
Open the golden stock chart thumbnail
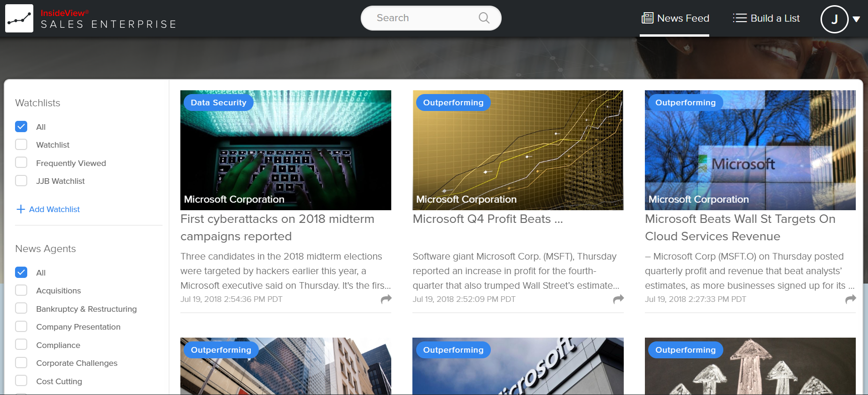coord(518,150)
